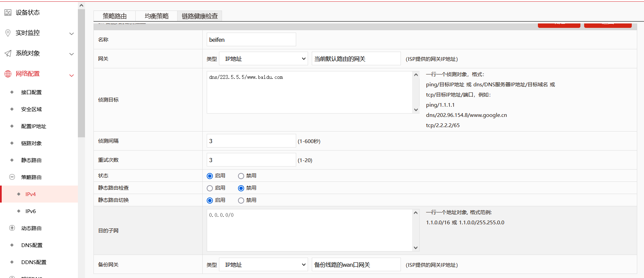The width and height of the screenshot is (644, 278).
Task: Select IPv4 under 策略路由
Action: (31, 194)
